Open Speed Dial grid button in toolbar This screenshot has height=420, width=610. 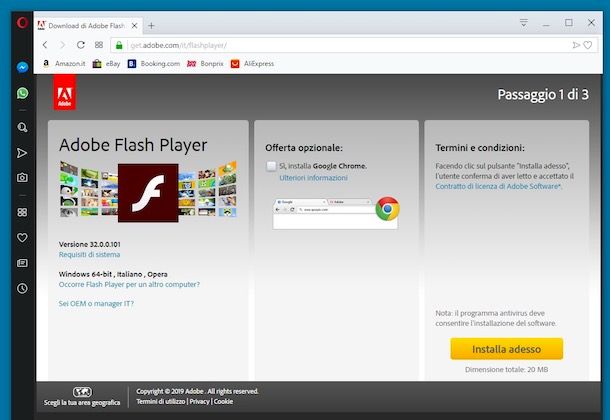(99, 45)
